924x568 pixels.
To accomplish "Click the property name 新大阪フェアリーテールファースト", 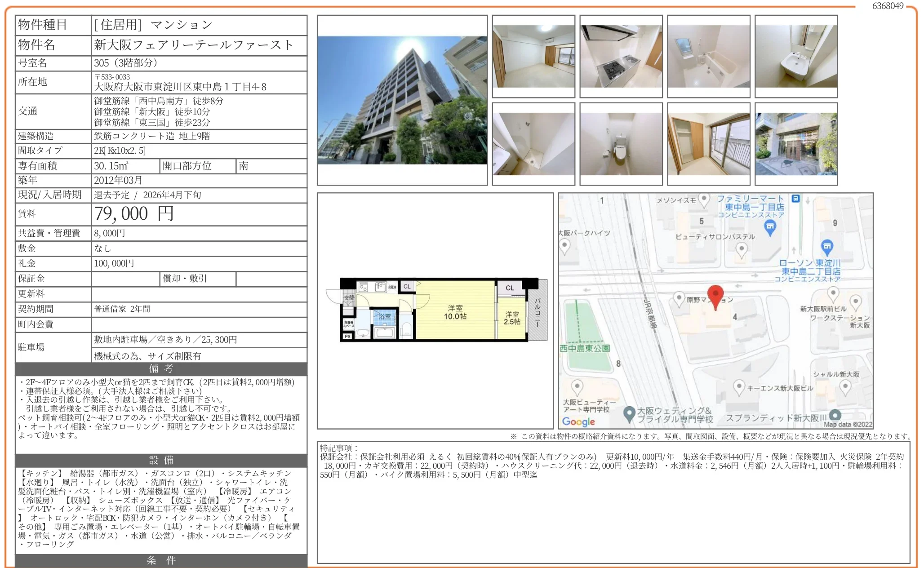I will click(193, 45).
